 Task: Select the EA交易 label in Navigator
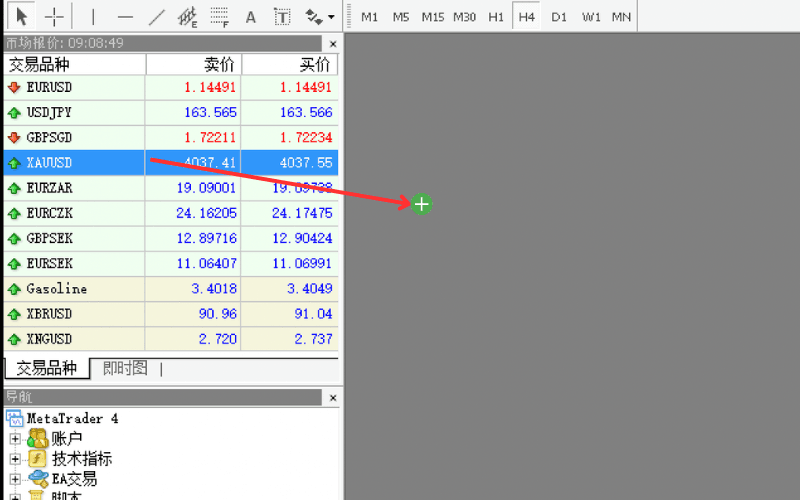click(74, 479)
